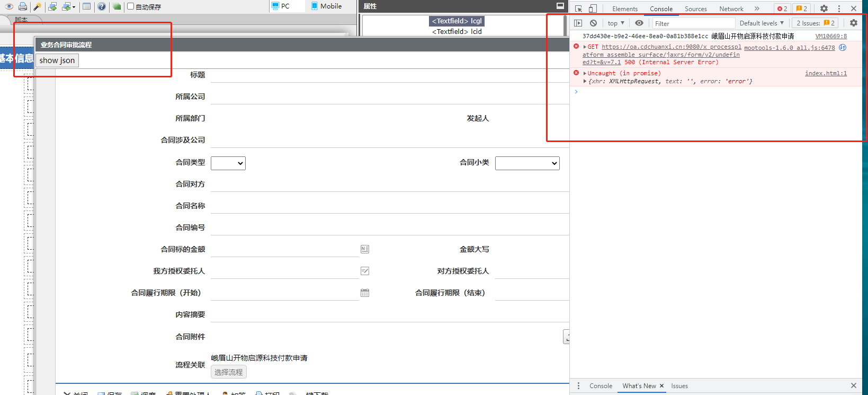Click the show json button
Viewport: 868px width, 395px height.
point(57,60)
